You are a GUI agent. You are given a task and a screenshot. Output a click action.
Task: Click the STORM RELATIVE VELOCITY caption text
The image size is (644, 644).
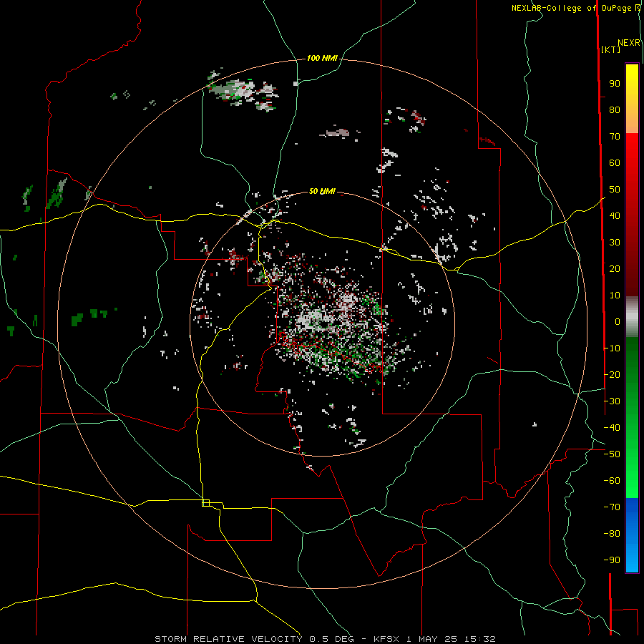pyautogui.click(x=228, y=639)
